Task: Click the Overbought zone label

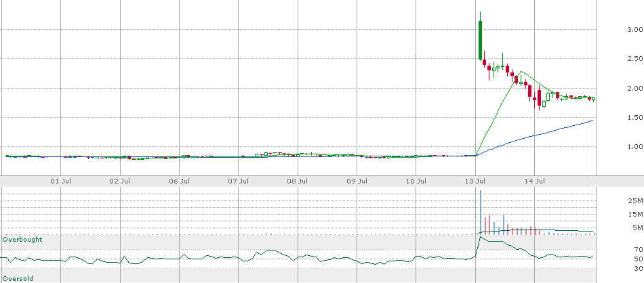Action: tap(22, 239)
